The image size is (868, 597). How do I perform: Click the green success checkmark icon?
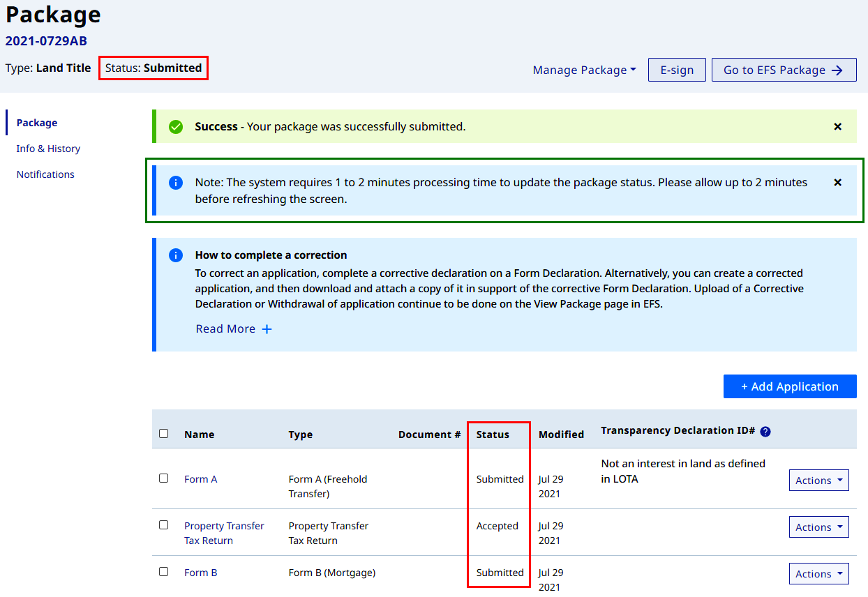point(176,127)
